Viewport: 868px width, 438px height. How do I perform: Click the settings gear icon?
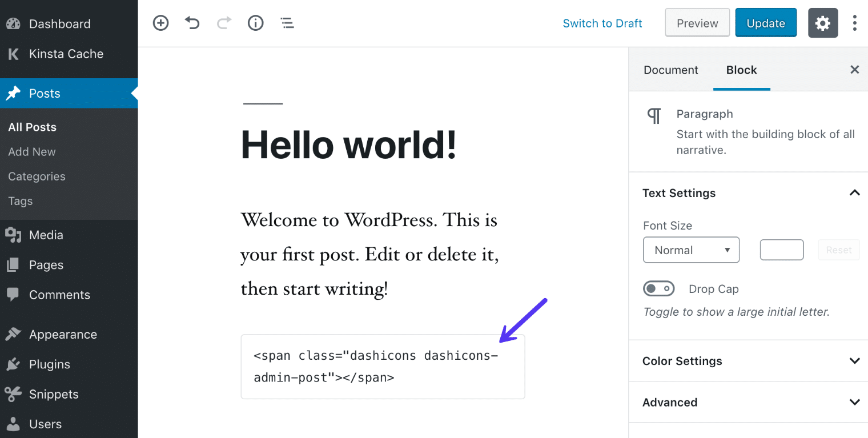pos(823,23)
